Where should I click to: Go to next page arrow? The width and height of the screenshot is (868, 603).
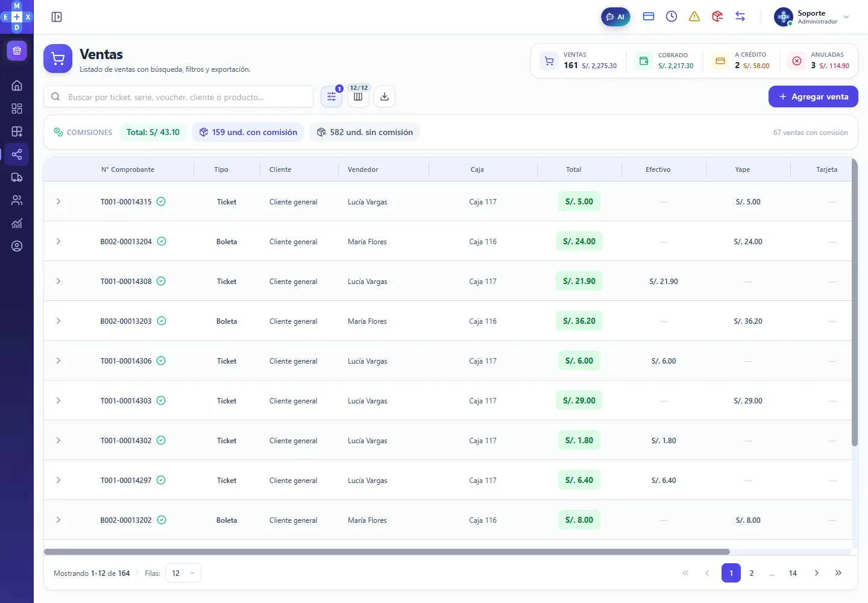(817, 573)
